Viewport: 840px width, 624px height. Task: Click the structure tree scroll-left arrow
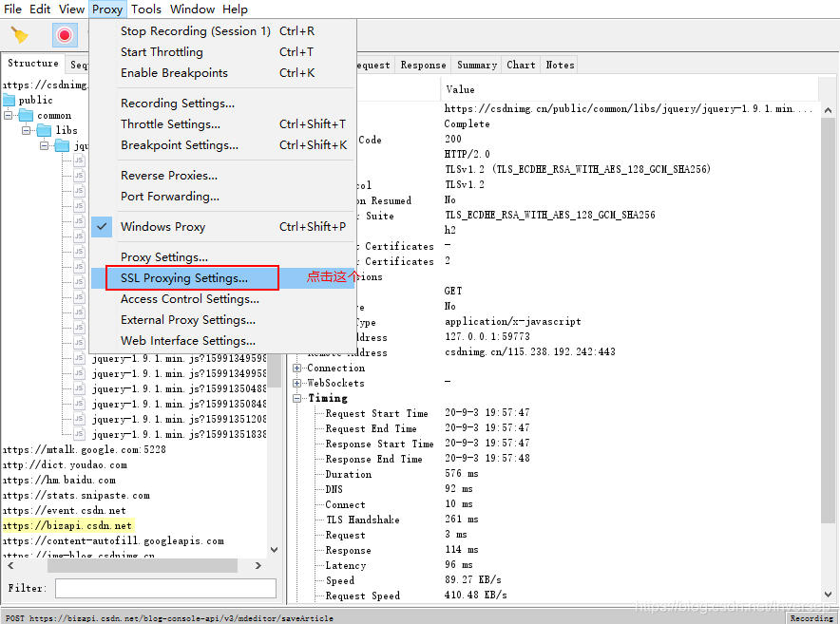[10, 566]
